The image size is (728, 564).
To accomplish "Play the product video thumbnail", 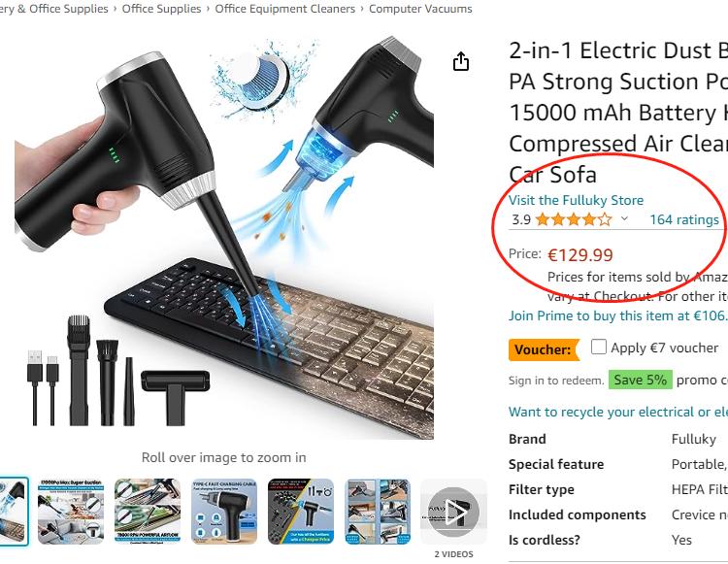I will point(453,512).
